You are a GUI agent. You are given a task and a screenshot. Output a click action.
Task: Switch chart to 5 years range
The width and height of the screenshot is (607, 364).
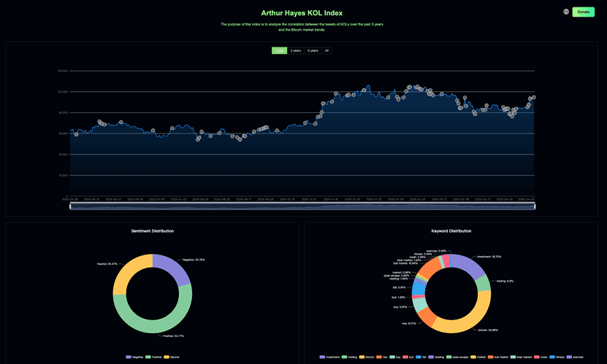(x=313, y=50)
